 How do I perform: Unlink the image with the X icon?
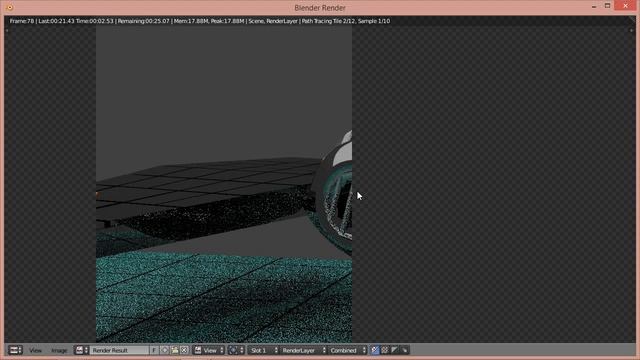(184, 350)
